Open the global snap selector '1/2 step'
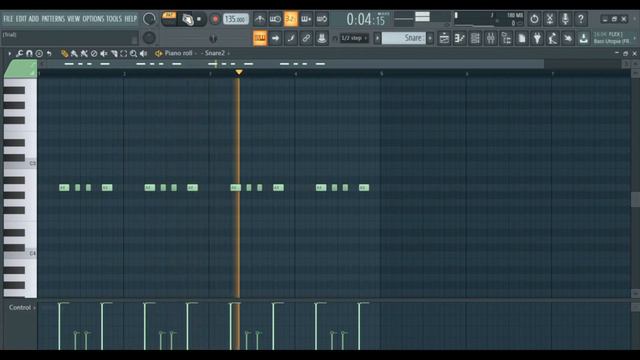This screenshot has height=360, width=640. pos(353,38)
